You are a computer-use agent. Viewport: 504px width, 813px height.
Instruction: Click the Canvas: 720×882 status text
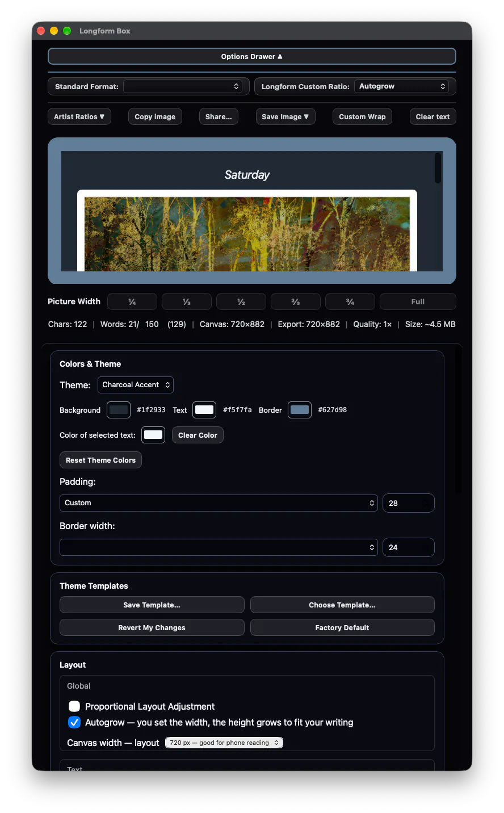(x=232, y=324)
